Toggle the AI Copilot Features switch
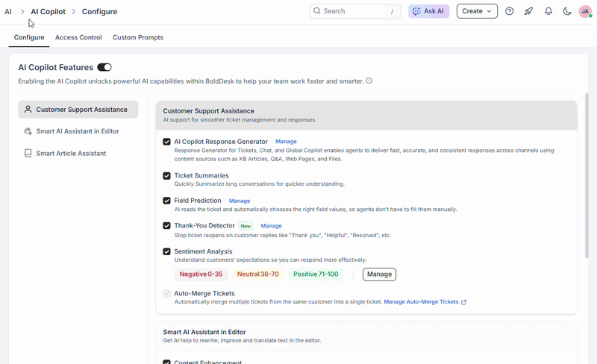 coord(104,67)
